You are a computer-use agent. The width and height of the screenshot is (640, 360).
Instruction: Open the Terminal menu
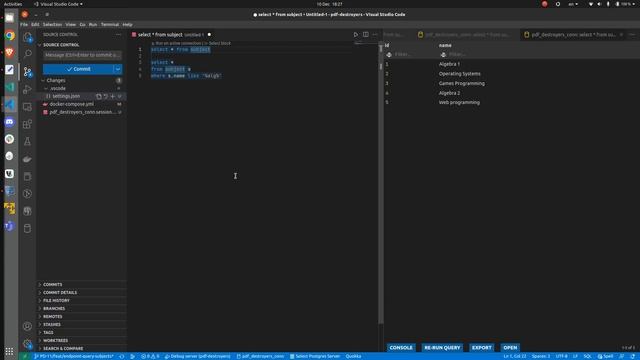click(x=110, y=24)
